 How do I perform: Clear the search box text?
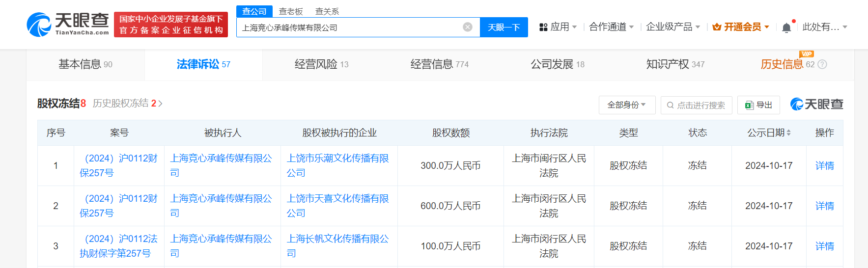tap(468, 27)
